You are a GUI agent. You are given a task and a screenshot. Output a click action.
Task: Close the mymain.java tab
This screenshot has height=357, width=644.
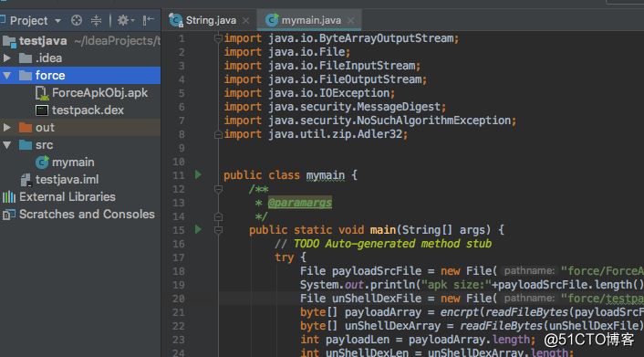tap(350, 21)
